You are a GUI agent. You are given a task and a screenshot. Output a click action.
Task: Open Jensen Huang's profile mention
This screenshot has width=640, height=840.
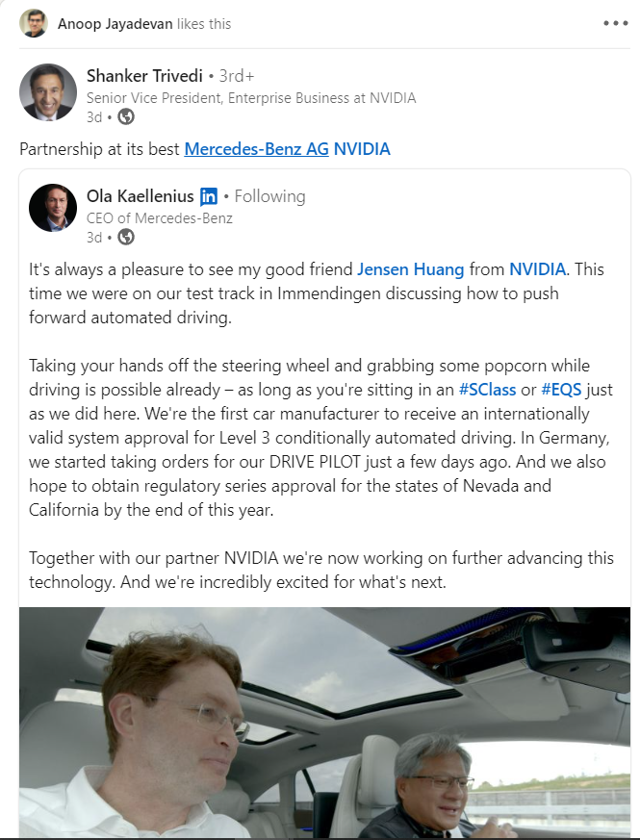[x=410, y=268]
